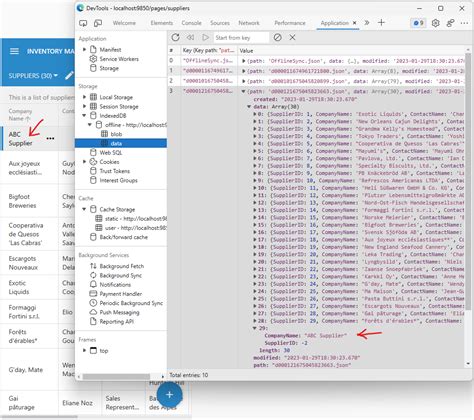Close the Application tab

[x=354, y=23]
